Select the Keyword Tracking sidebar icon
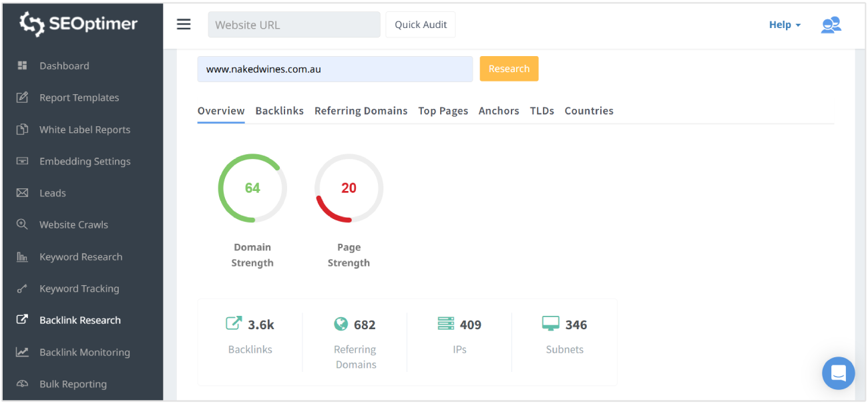This screenshot has width=868, height=404. pyautogui.click(x=23, y=288)
